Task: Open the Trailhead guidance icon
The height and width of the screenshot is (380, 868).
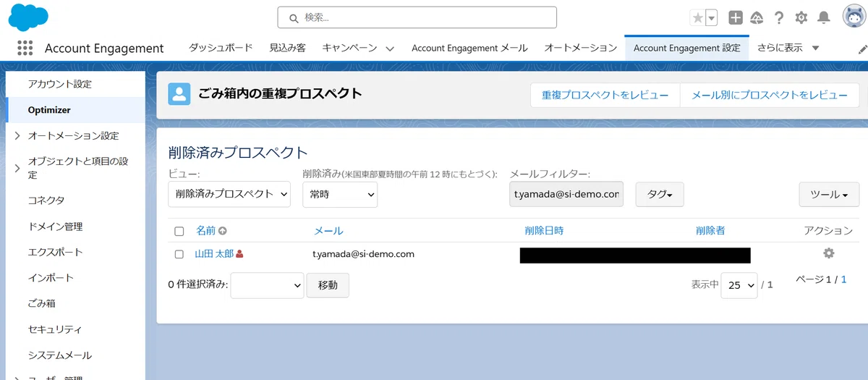Action: 757,18
